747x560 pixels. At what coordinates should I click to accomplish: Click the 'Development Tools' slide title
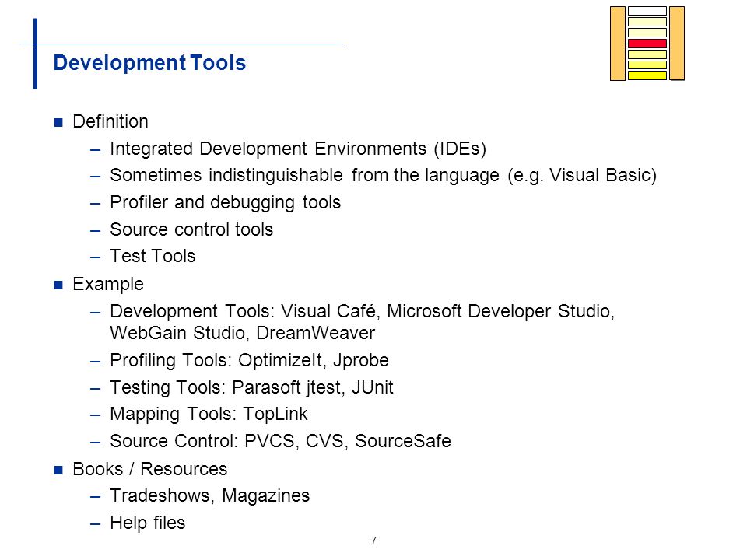click(x=149, y=63)
